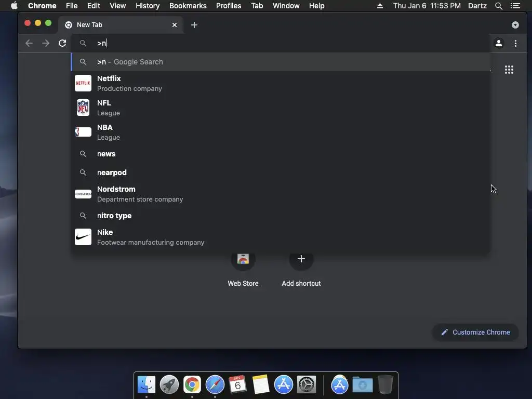Image resolution: width=532 pixels, height=399 pixels.
Task: Select the Netflix suggestion logo
Action: pyautogui.click(x=83, y=83)
